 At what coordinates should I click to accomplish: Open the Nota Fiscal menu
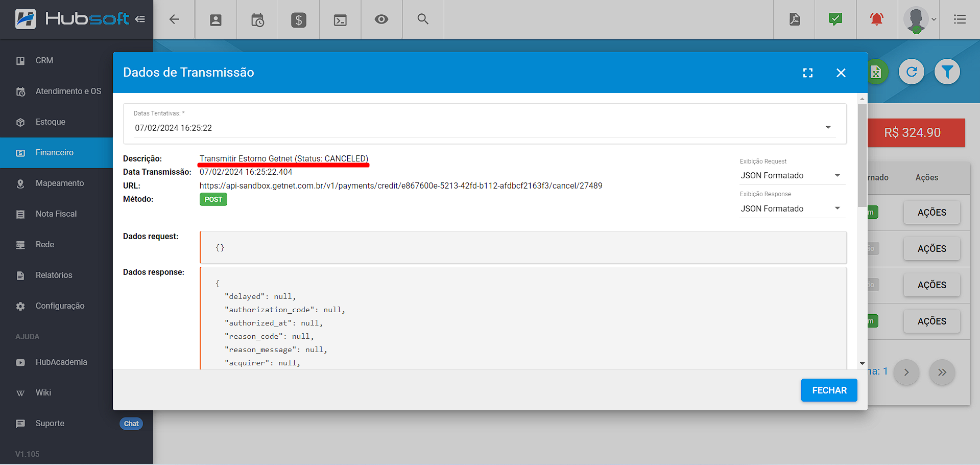point(56,214)
